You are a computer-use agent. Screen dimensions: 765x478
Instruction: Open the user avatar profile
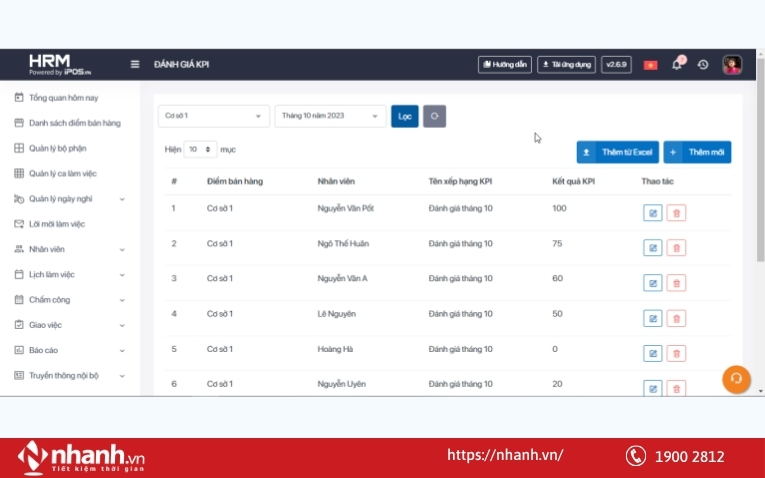[x=732, y=64]
